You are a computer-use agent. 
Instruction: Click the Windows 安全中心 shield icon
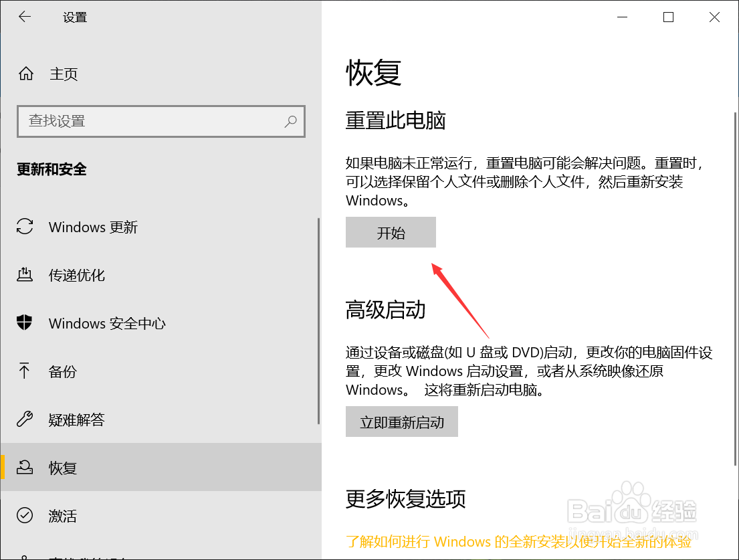click(25, 323)
